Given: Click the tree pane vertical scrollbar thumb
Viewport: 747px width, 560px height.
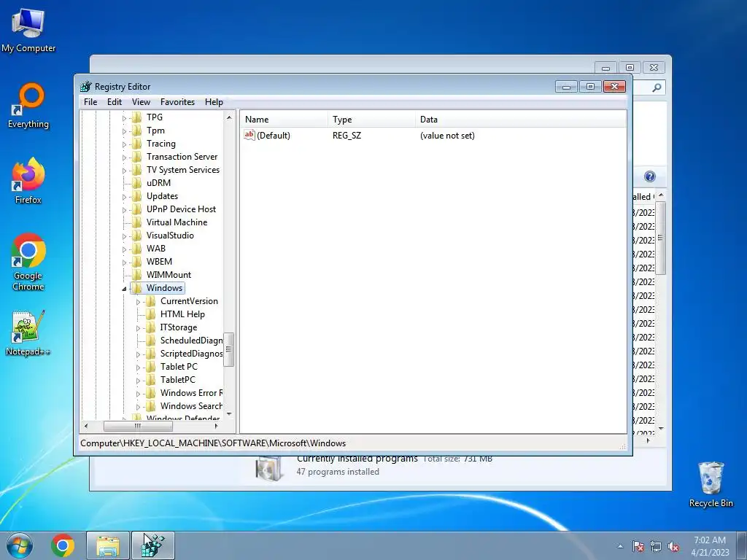Looking at the screenshot, I should point(228,349).
